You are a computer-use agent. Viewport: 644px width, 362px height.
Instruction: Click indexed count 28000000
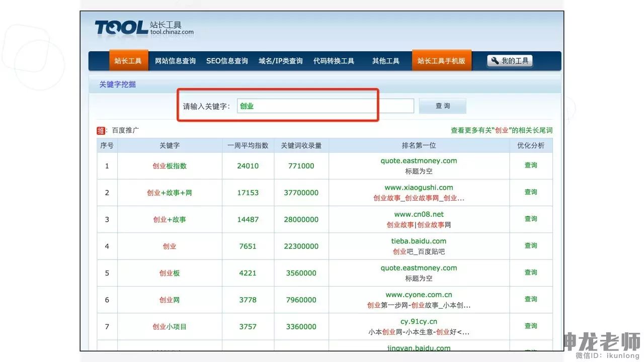pyautogui.click(x=301, y=220)
